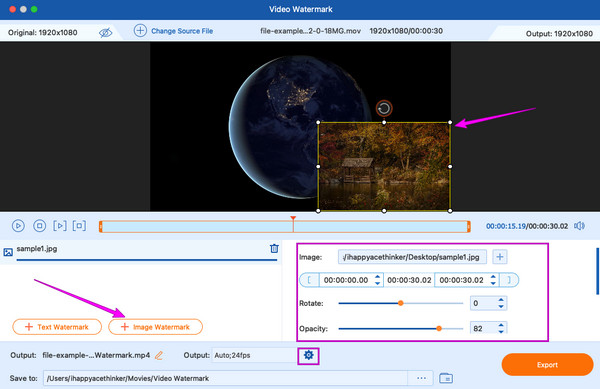This screenshot has width=600, height=389.
Task: Click the start time field 00:00:00.00
Action: coord(346,280)
